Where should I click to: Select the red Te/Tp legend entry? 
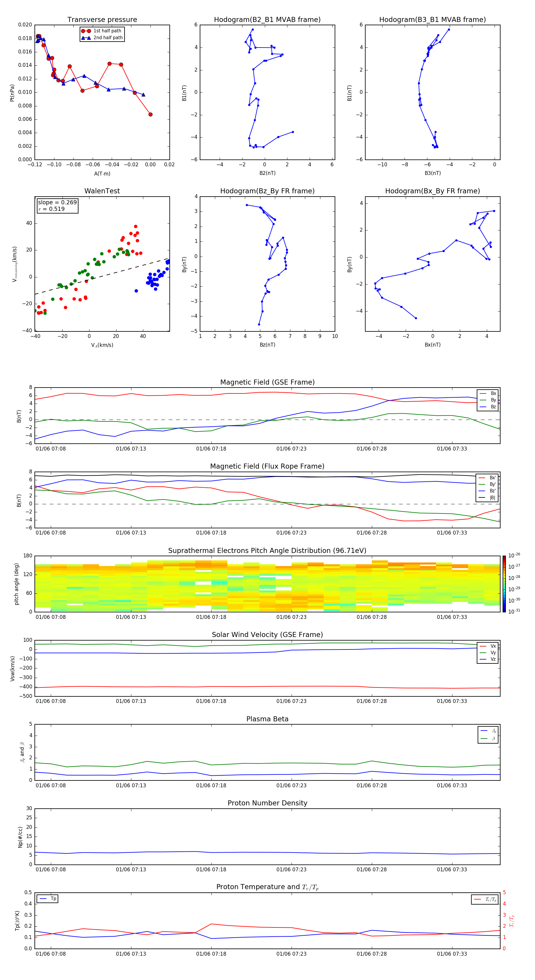[485, 899]
